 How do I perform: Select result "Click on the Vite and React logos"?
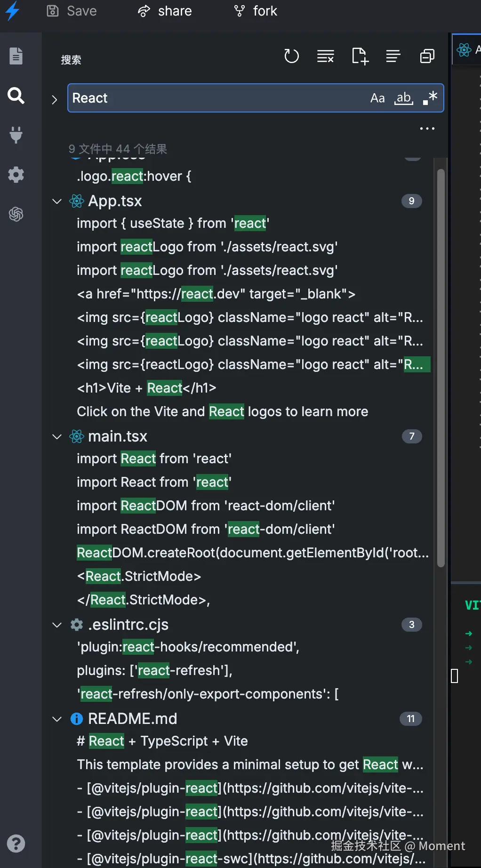coord(223,411)
